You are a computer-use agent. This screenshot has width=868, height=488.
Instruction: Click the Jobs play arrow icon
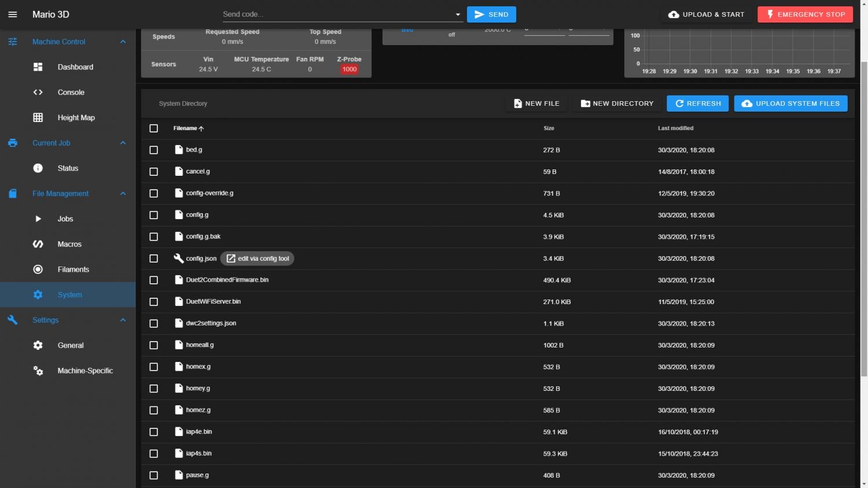[x=38, y=219]
